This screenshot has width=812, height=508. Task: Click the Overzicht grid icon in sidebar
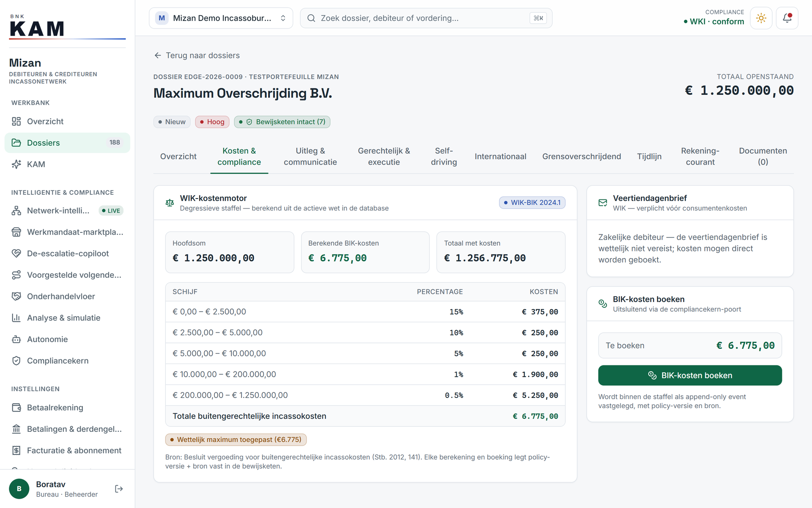(x=16, y=121)
